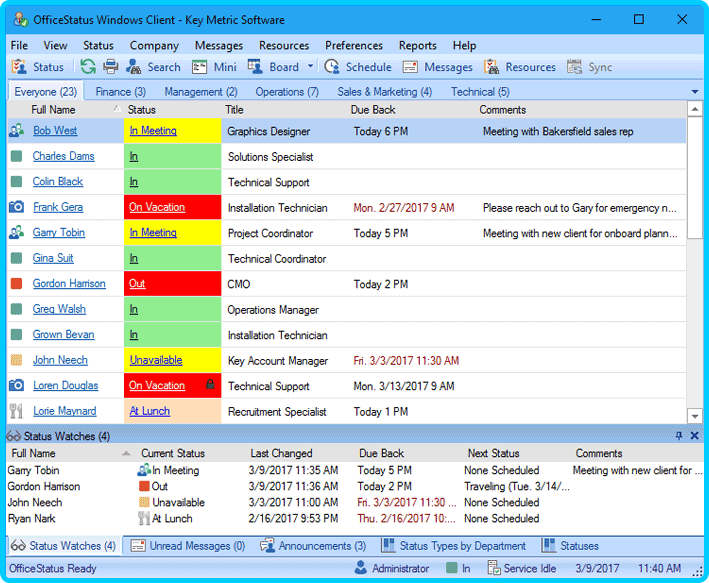Open Status Types by Department tab
The image size is (709, 583).
[454, 546]
